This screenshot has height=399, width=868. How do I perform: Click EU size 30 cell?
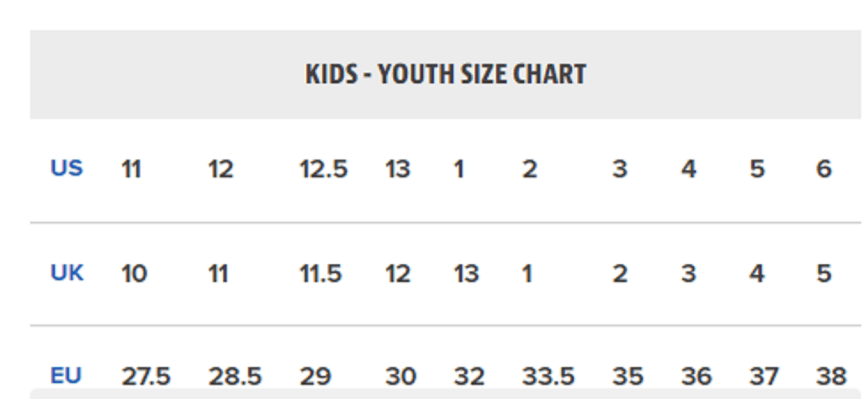[x=401, y=377]
